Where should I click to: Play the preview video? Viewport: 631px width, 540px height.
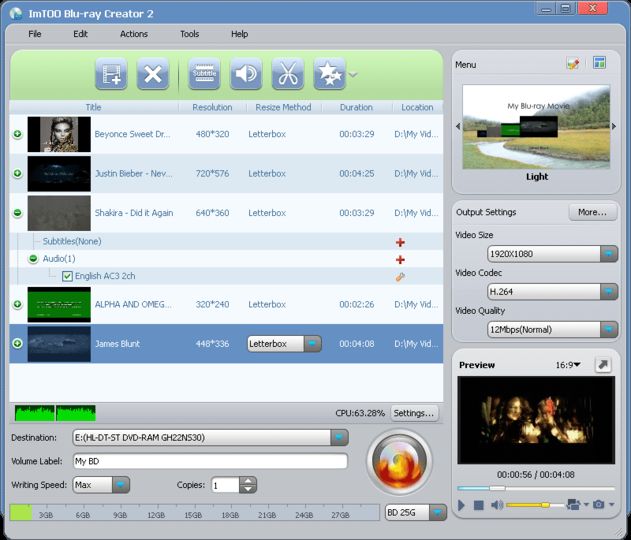tap(461, 505)
